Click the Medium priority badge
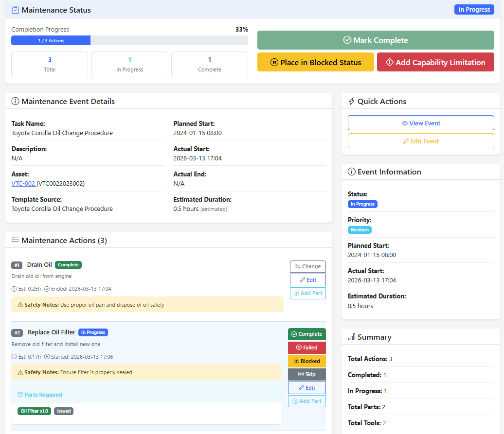The image size is (504, 434). (360, 230)
